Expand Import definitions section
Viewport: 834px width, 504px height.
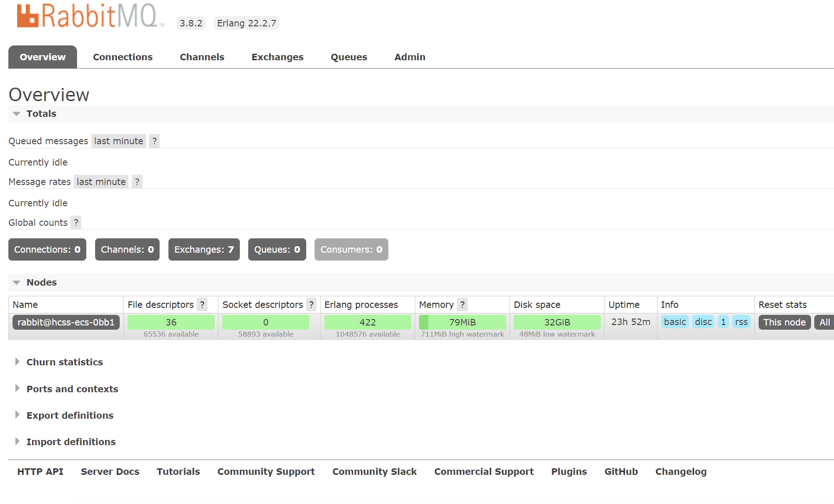tap(71, 442)
